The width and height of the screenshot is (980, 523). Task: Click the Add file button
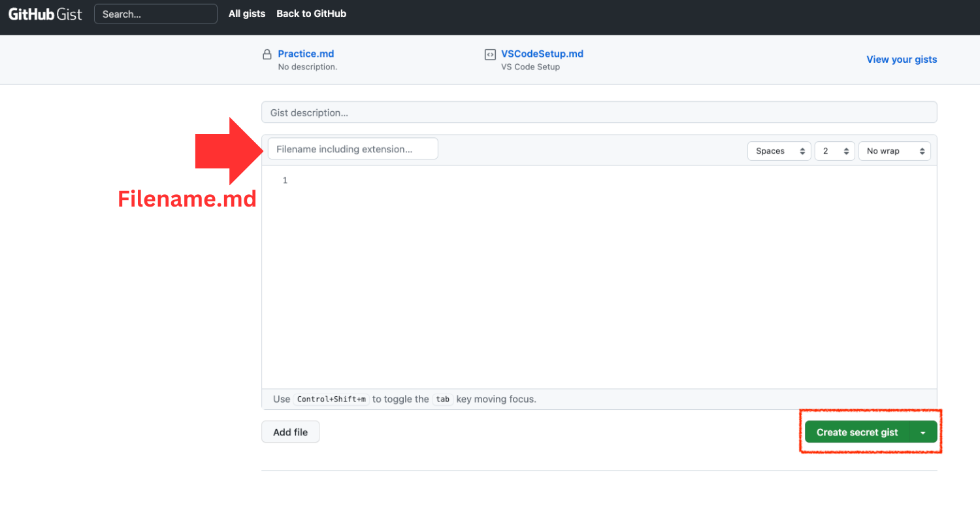click(x=290, y=431)
